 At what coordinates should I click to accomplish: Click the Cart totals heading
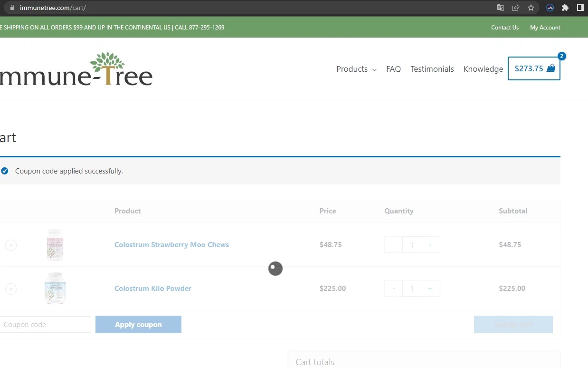tap(315, 362)
